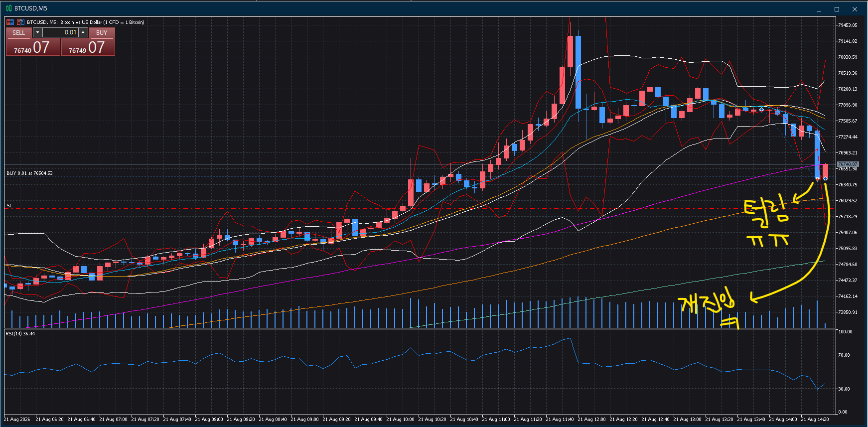Maximize the BTCUSD,M5 chart window
868x427 pixels.
[837, 9]
